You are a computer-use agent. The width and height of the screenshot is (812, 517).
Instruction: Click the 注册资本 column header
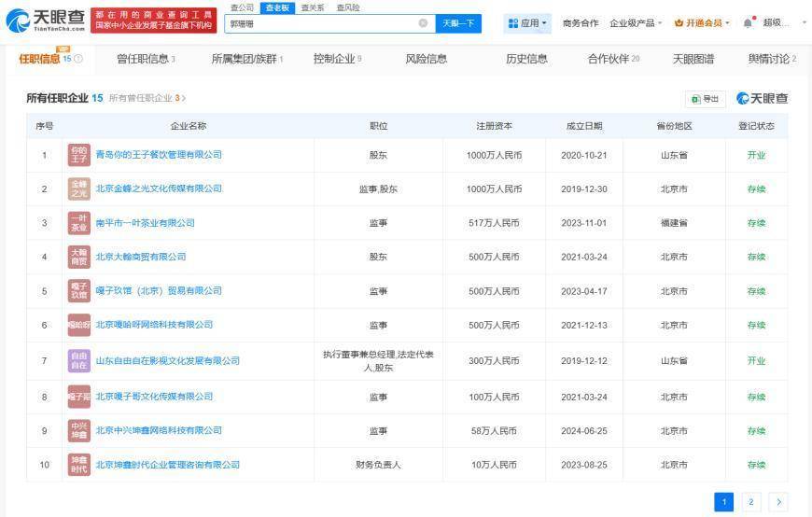click(494, 126)
